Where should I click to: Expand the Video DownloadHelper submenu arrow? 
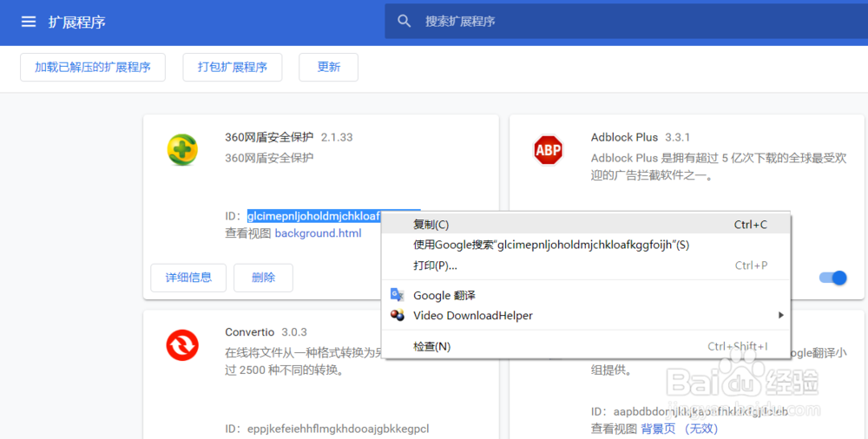click(x=780, y=315)
